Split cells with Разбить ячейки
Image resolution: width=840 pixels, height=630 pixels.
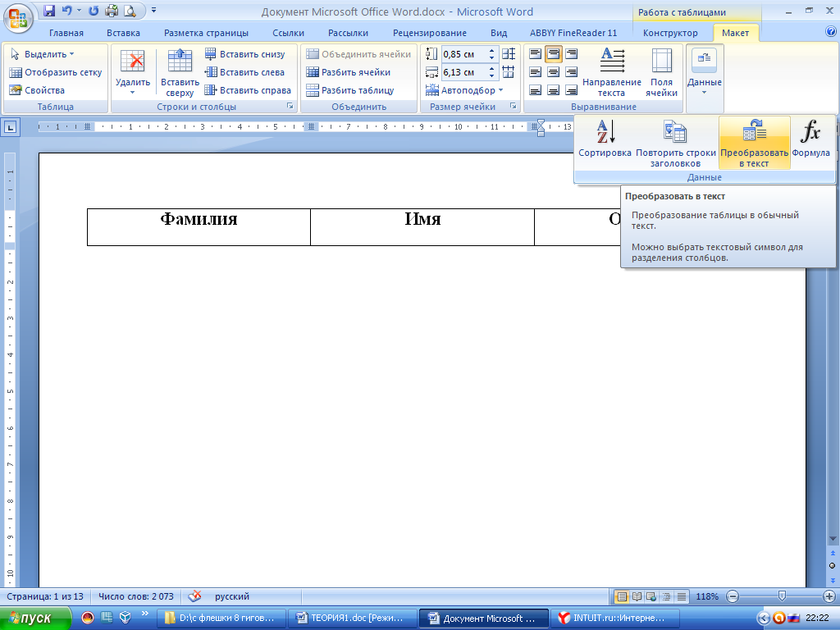coord(349,72)
